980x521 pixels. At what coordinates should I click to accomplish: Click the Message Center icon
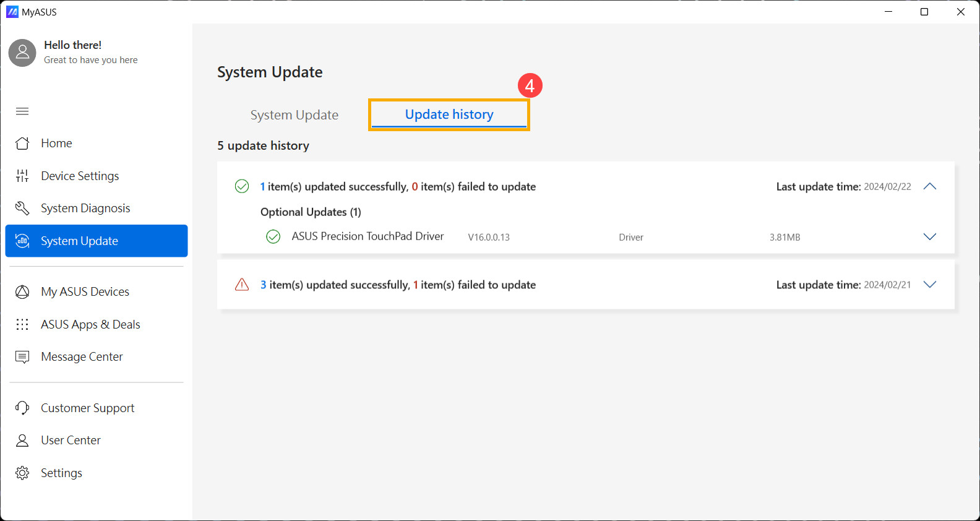pos(22,357)
